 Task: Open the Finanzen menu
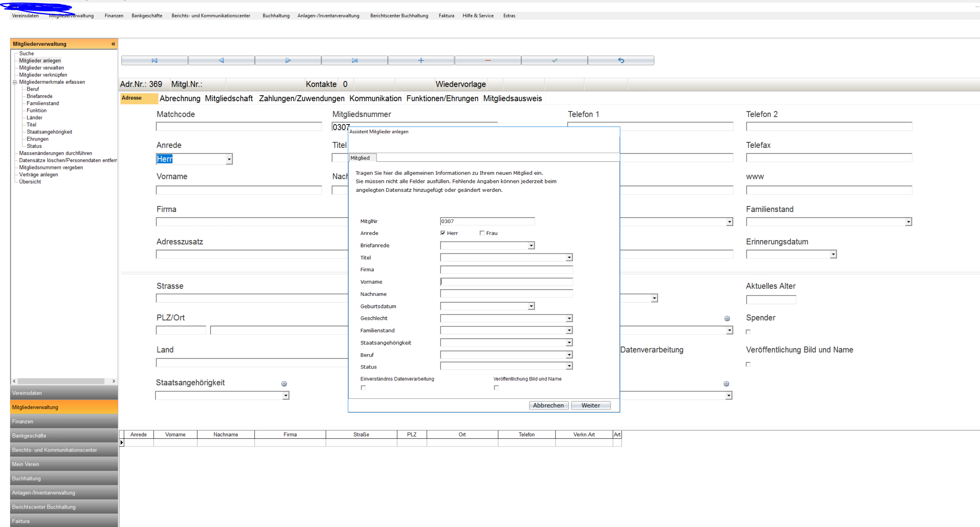[114, 16]
